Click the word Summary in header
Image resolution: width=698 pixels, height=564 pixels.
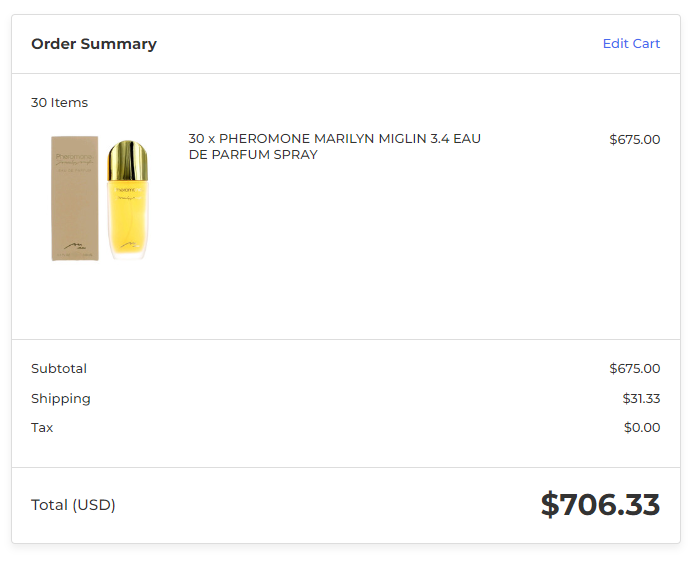click(x=118, y=44)
